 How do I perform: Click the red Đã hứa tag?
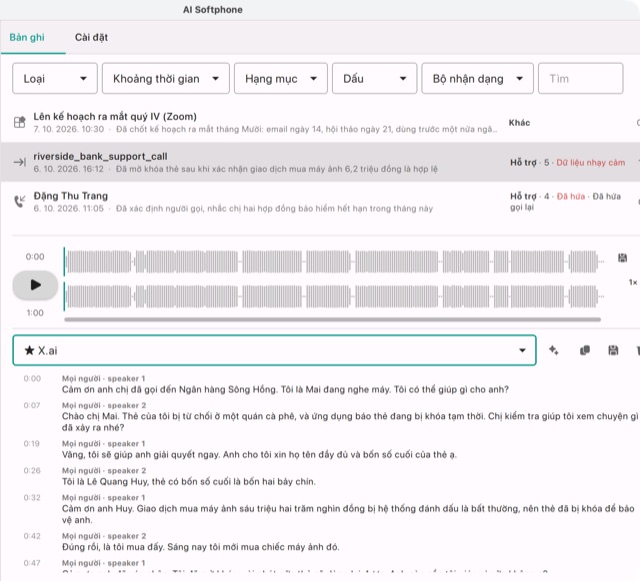(571, 196)
